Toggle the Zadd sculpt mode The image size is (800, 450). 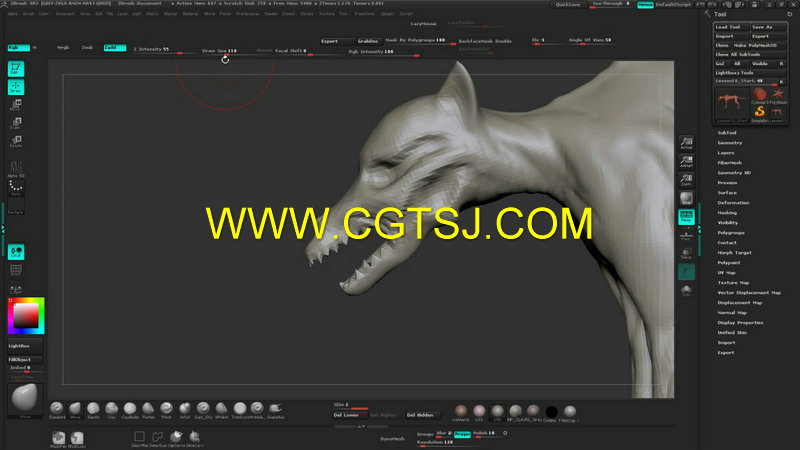(x=115, y=47)
